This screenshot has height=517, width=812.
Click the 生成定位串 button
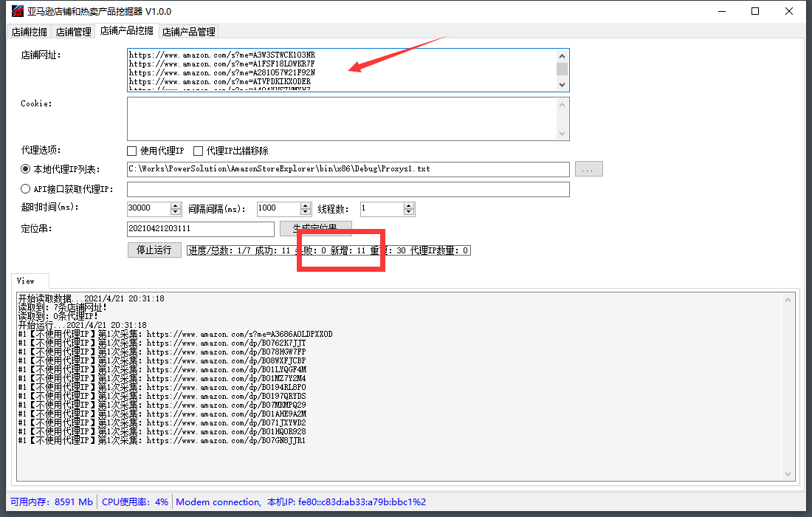pos(315,228)
